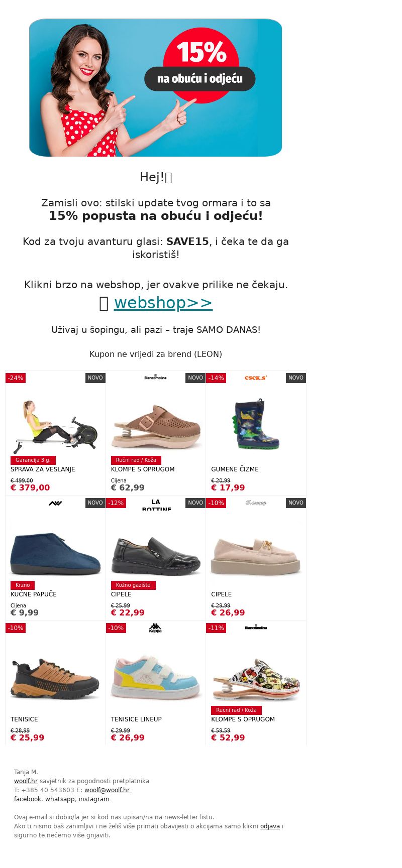Select the dinosaur rubber boots image
The height and width of the screenshot is (868, 402).
pyautogui.click(x=256, y=424)
